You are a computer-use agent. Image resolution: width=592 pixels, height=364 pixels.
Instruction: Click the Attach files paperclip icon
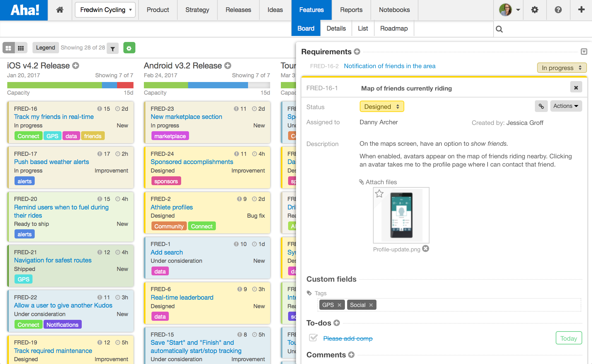pos(361,182)
